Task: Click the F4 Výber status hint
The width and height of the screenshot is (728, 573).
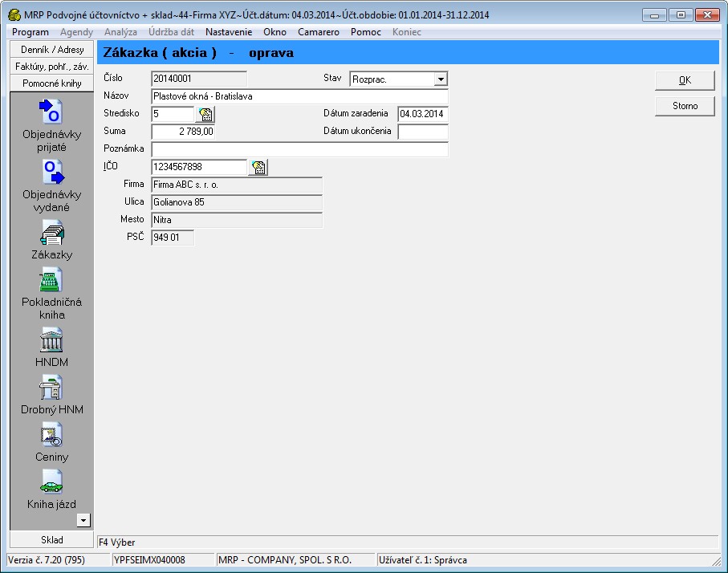Action: point(117,543)
